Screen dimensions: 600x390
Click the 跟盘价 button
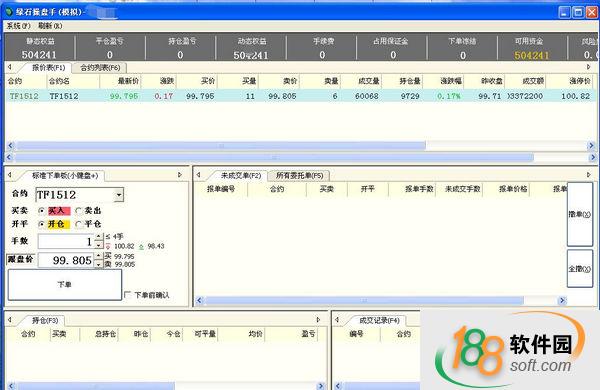click(21, 259)
